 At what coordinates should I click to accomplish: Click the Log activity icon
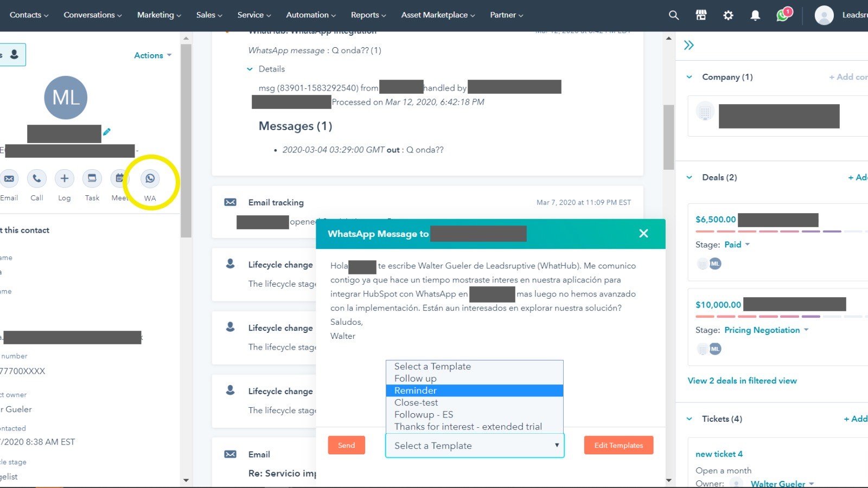[x=64, y=178]
